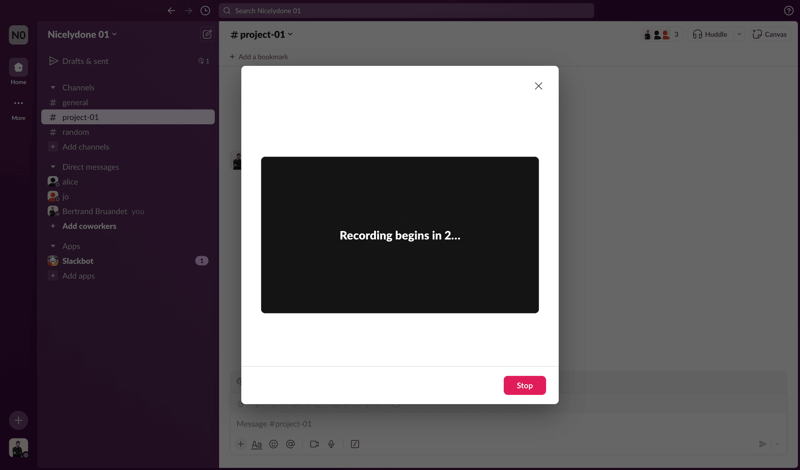View channel members avatars

pos(661,34)
